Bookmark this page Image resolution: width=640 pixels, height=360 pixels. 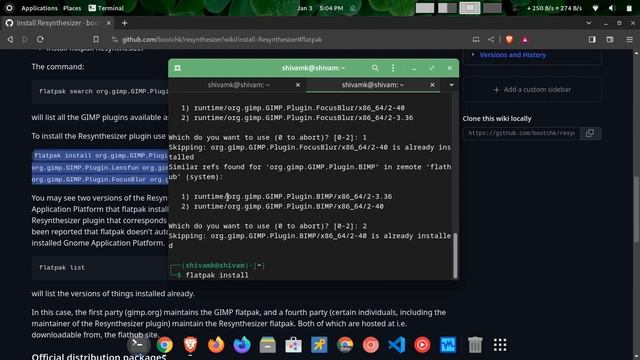coord(96,40)
